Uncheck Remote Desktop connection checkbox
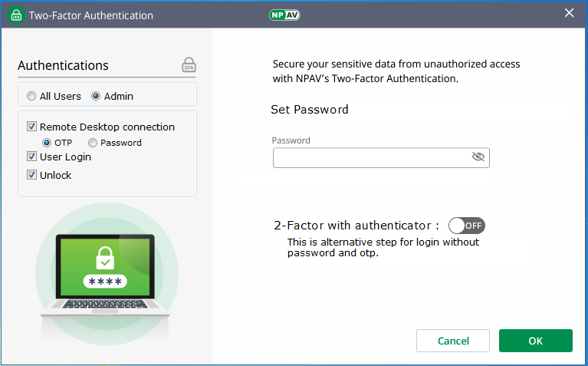Viewport: 588px width, 366px height. tap(32, 127)
